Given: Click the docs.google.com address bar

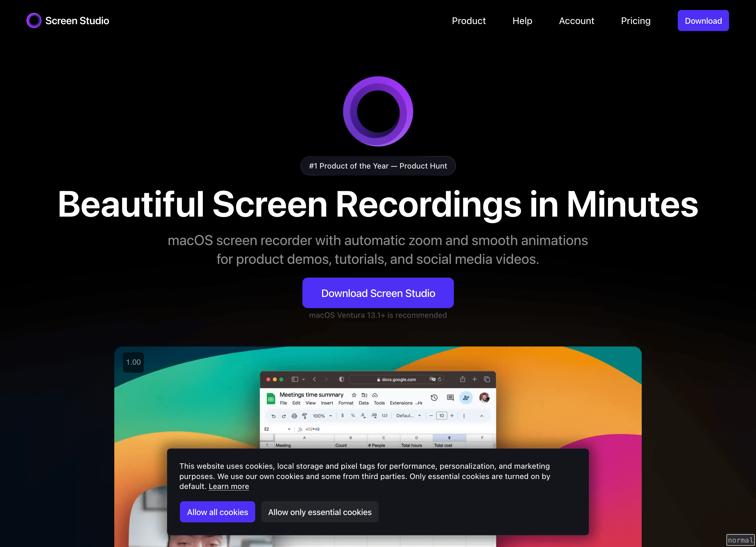Looking at the screenshot, I should (396, 379).
